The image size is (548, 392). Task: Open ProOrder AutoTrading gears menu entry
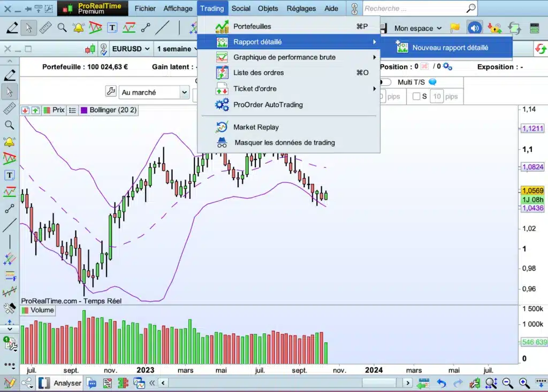tap(268, 105)
